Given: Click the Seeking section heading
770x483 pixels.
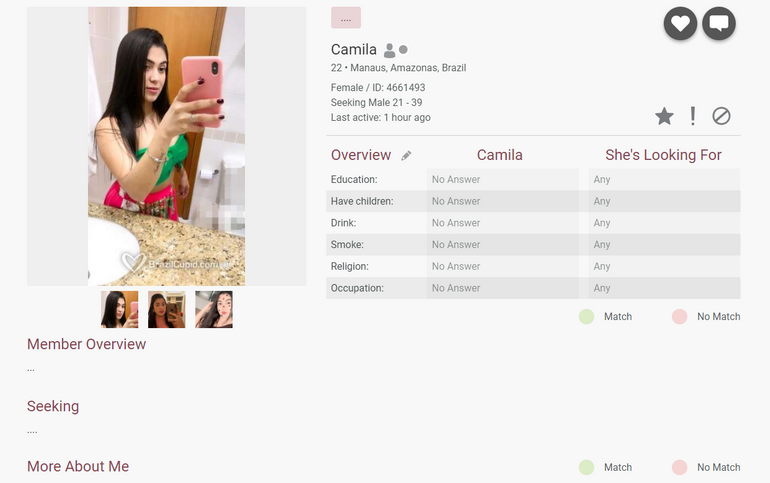Looking at the screenshot, I should click(x=53, y=406).
